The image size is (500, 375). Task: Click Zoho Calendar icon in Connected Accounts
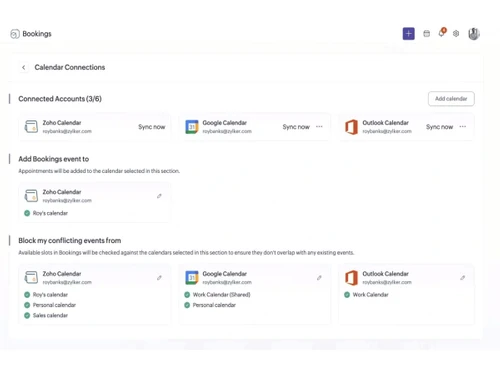(32, 127)
